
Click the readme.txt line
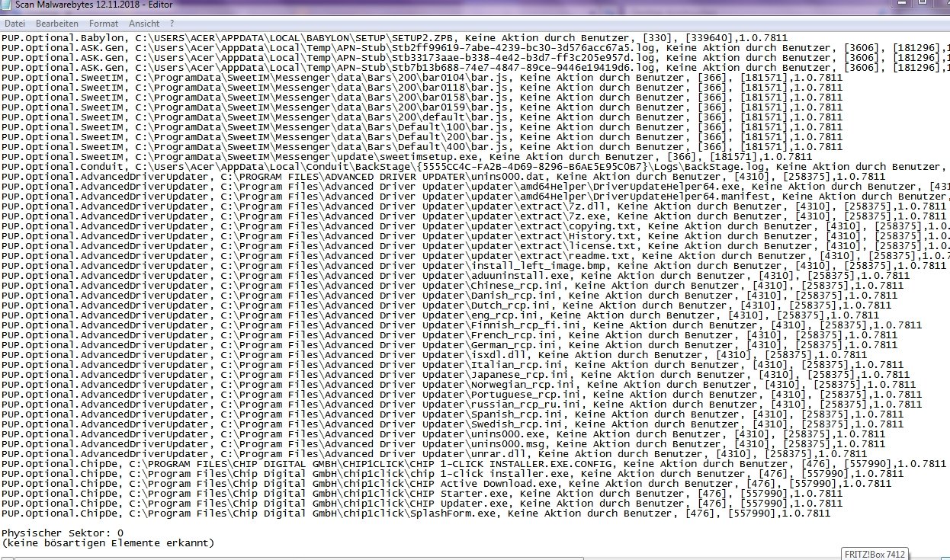(475, 255)
